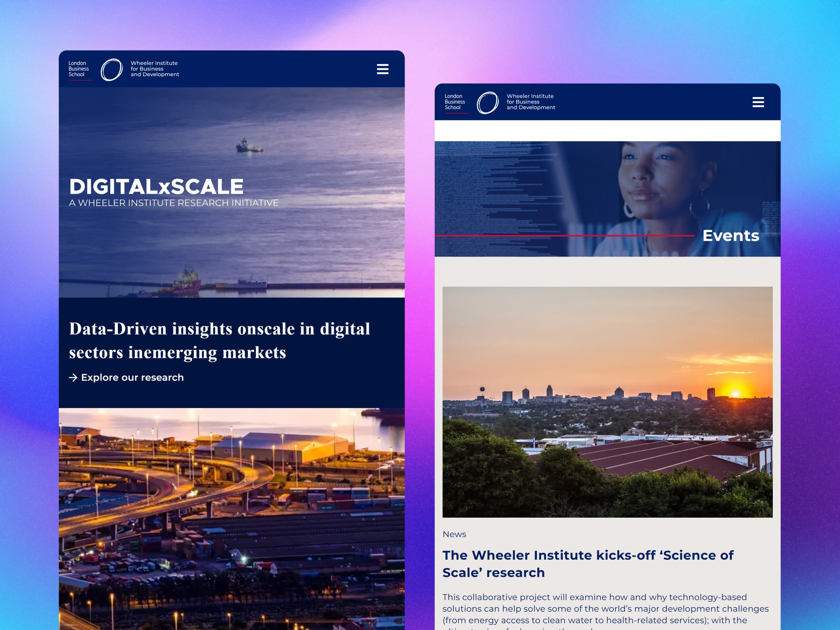Open the hamburger menu on the DIGITALxSCALE page
This screenshot has height=630, width=840.
tap(383, 69)
